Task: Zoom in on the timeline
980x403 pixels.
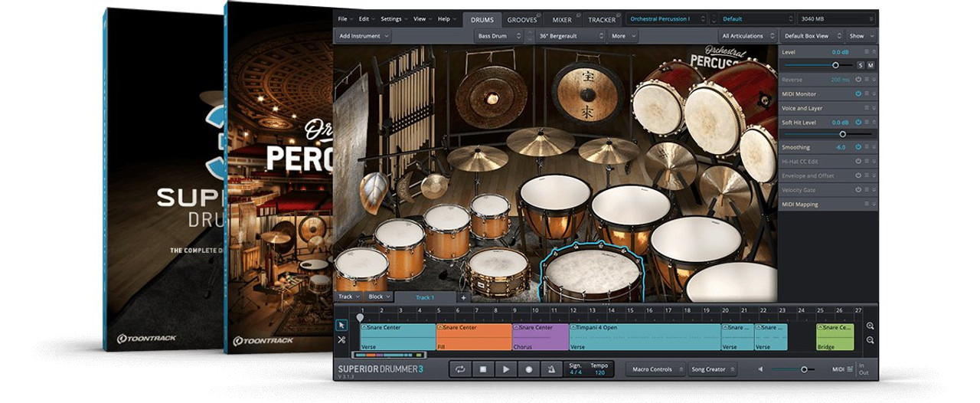Action: coord(871,326)
